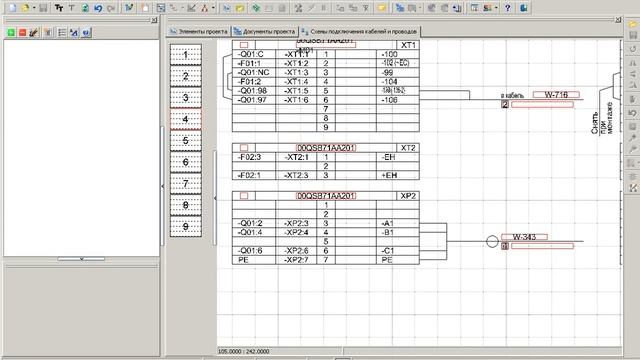Click the red box in XT1 table header
640x360 pixels.
coord(244,44)
